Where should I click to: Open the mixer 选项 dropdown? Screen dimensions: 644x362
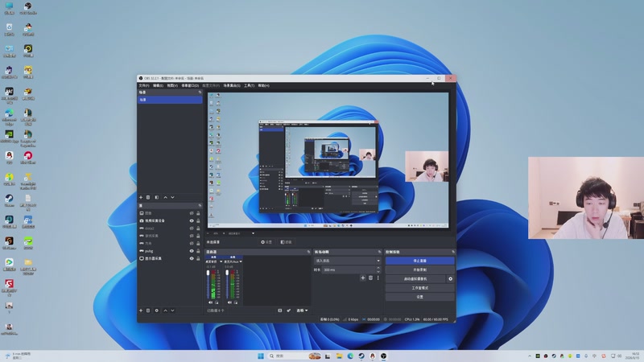303,311
